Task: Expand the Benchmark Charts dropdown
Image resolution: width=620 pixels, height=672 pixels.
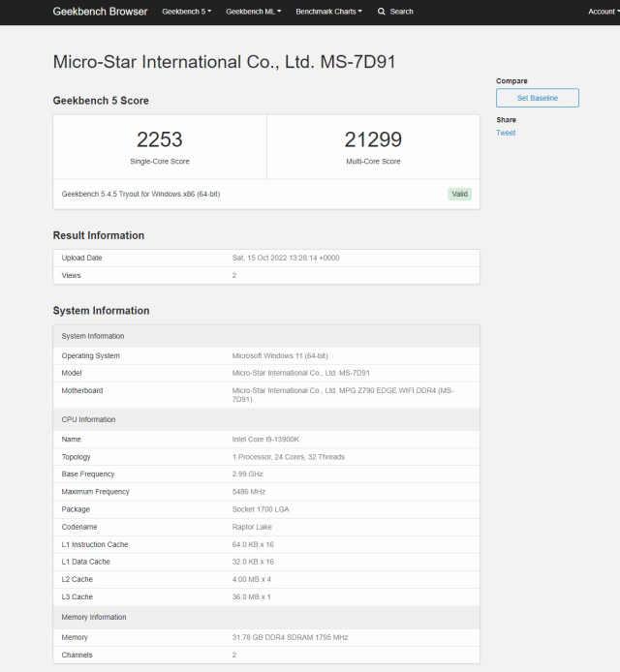Action: (x=328, y=12)
